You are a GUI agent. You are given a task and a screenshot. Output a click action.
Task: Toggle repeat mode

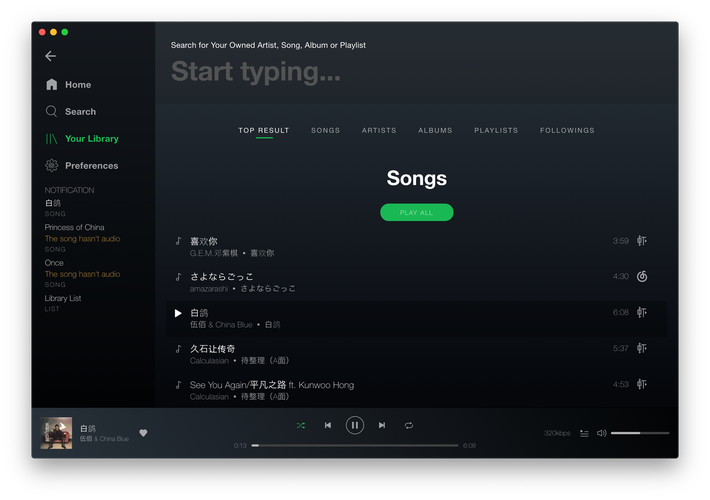point(408,425)
